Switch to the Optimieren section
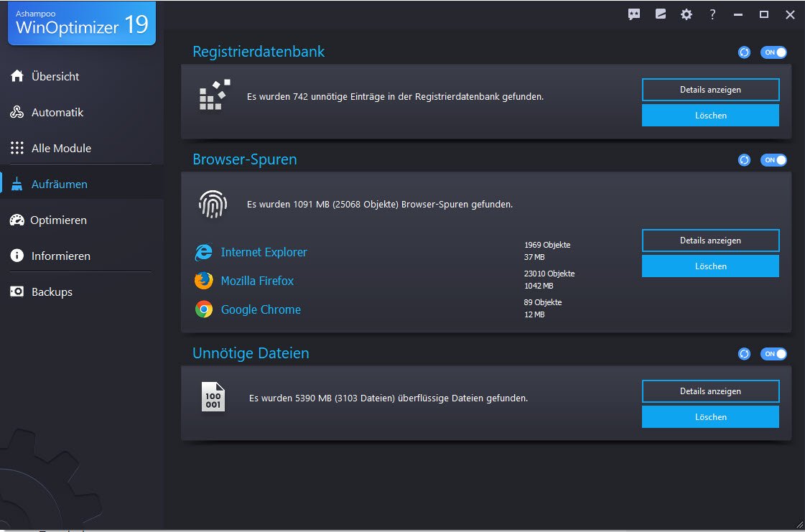 coord(57,220)
